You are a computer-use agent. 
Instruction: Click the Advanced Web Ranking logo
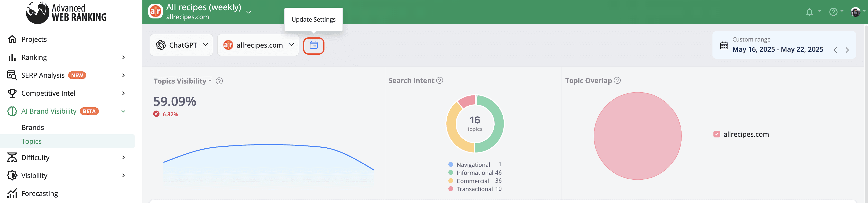pyautogui.click(x=66, y=12)
